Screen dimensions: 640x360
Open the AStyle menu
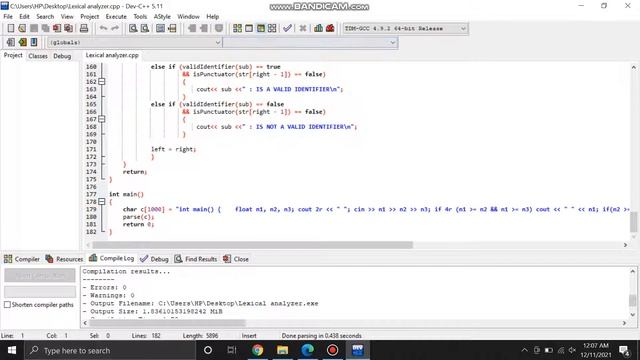pyautogui.click(x=162, y=16)
